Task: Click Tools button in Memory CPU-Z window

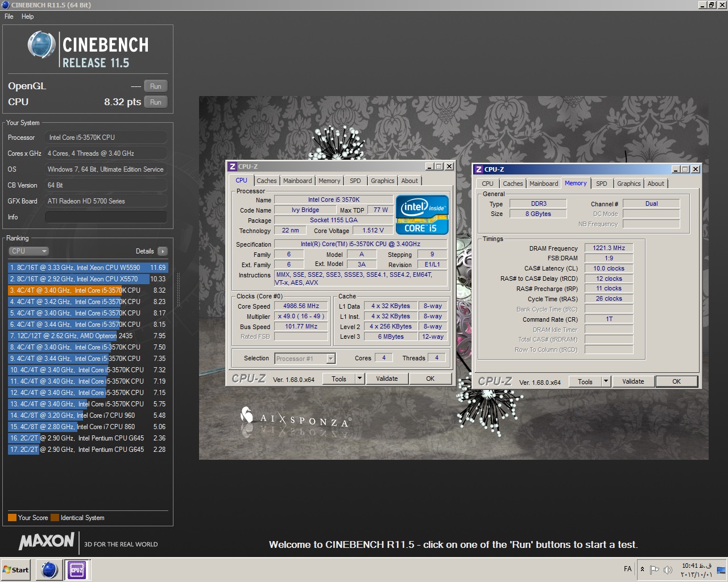Action: point(585,382)
